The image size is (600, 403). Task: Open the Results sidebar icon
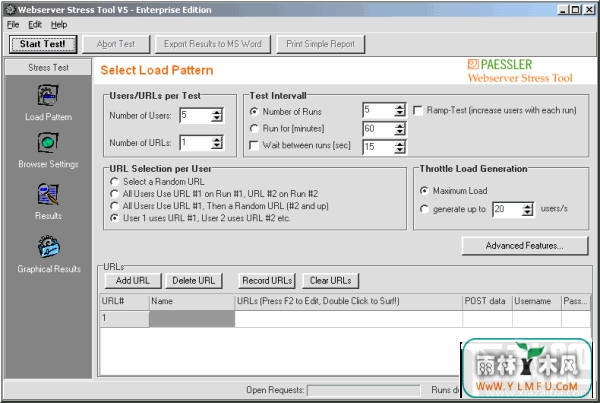(x=48, y=194)
